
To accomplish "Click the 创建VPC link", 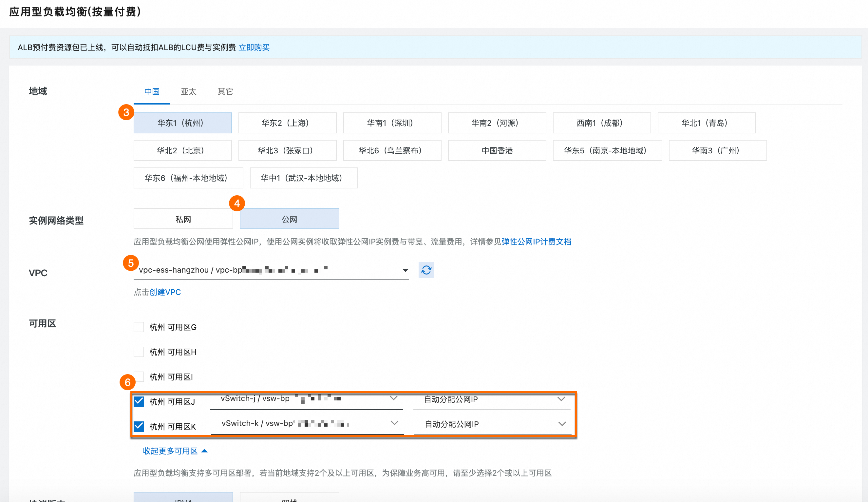I will click(x=165, y=292).
